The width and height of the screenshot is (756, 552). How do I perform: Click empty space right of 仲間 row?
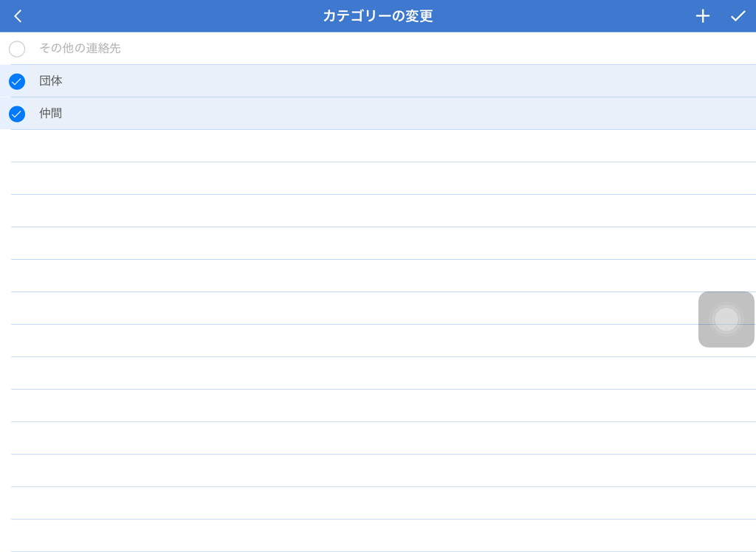pyautogui.click(x=443, y=114)
